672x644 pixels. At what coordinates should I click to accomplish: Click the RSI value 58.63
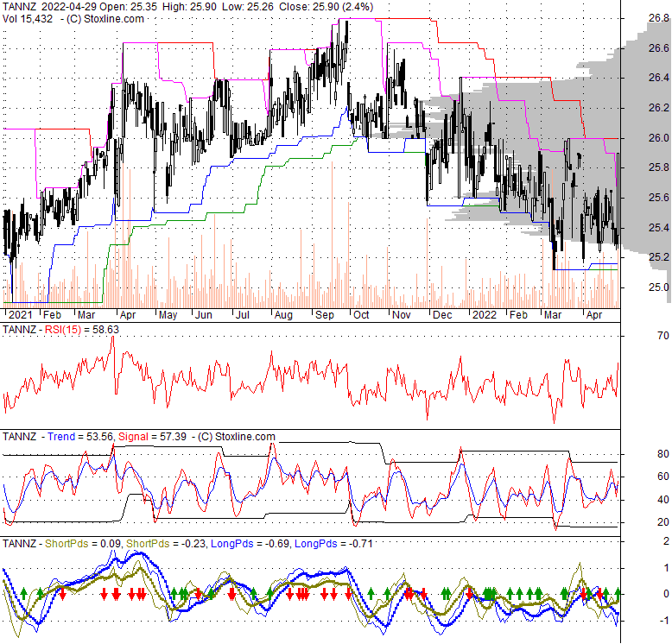pyautogui.click(x=105, y=330)
